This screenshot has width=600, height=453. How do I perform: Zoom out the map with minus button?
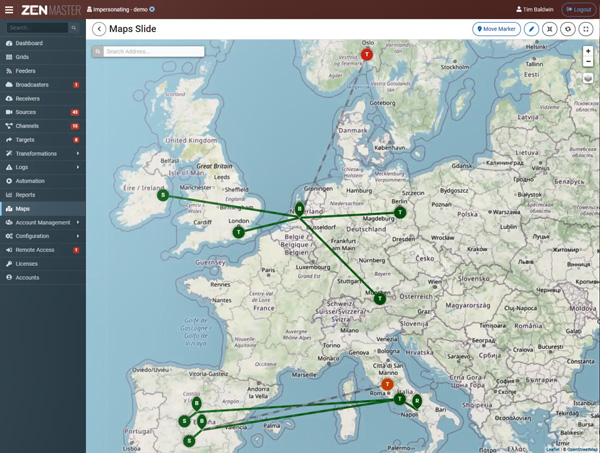click(x=588, y=61)
